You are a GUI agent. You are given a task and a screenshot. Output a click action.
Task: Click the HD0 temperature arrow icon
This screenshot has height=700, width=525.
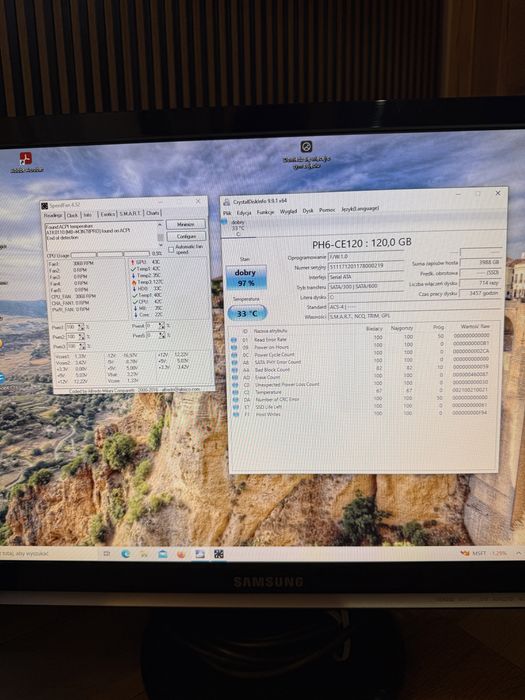tap(133, 289)
